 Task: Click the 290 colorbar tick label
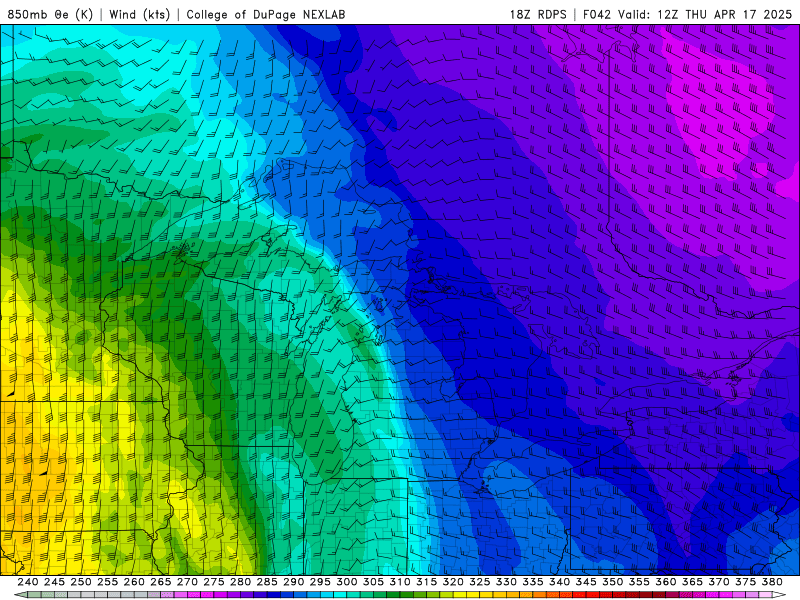click(293, 582)
